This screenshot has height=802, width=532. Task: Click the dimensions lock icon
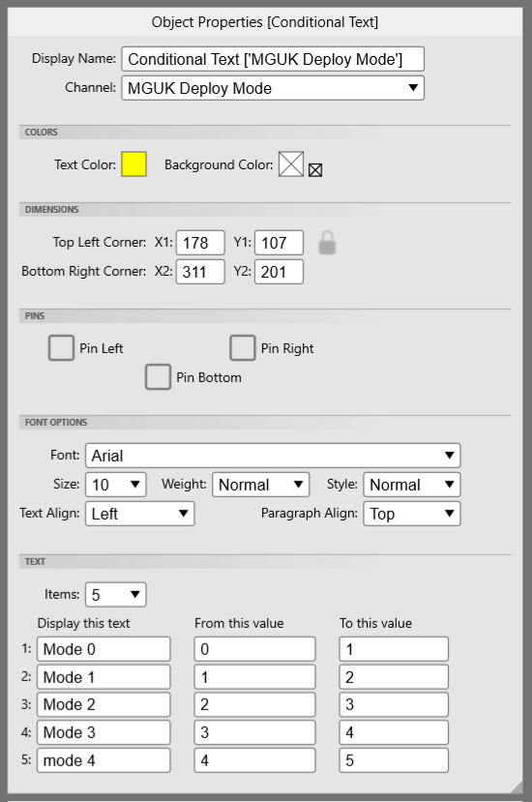tap(327, 243)
